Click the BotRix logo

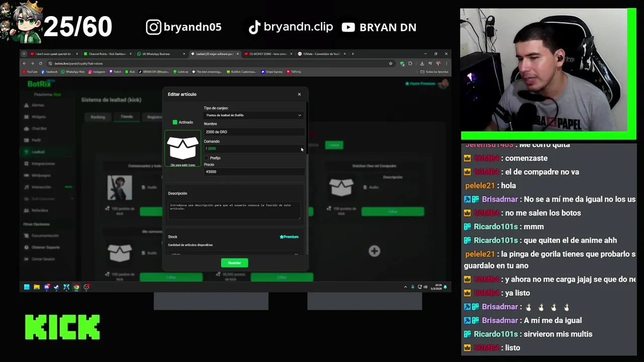(39, 84)
